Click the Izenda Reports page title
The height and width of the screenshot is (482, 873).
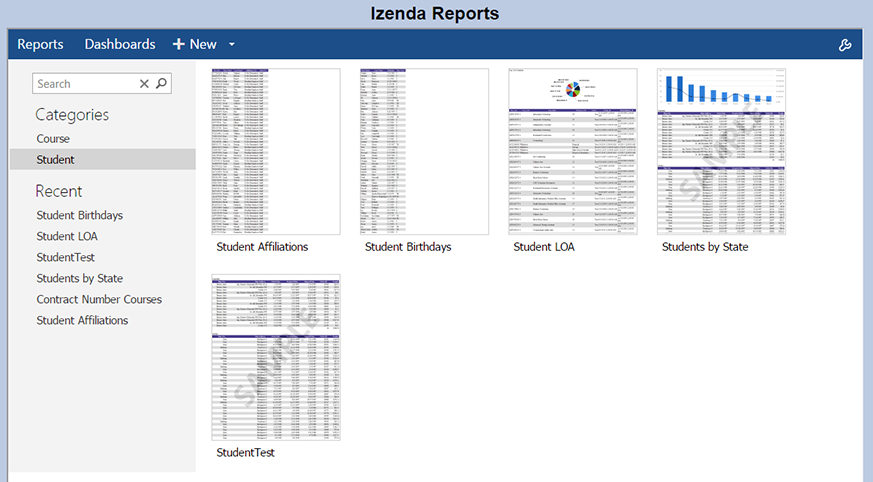435,13
